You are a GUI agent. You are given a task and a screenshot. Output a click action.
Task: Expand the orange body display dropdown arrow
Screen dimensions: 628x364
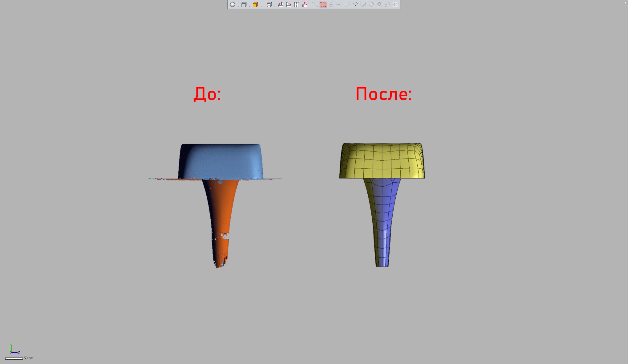tap(261, 6)
